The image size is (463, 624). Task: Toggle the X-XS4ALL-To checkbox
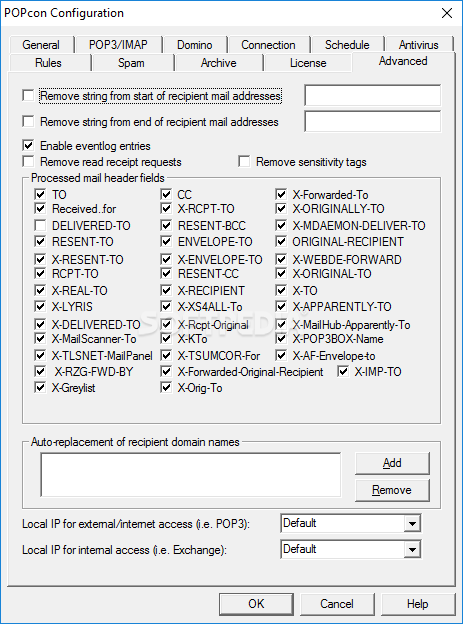tap(166, 306)
